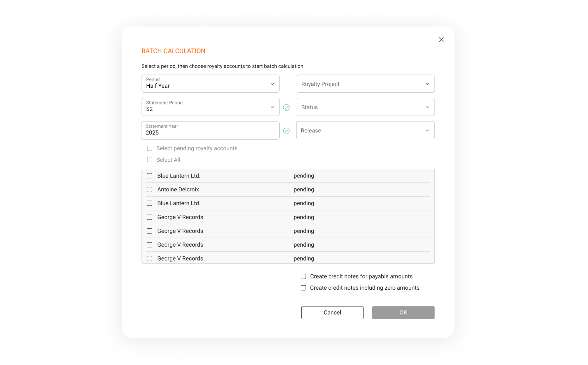Open the Royalty Project dropdown
Image resolution: width=588 pixels, height=365 pixels.
click(365, 84)
